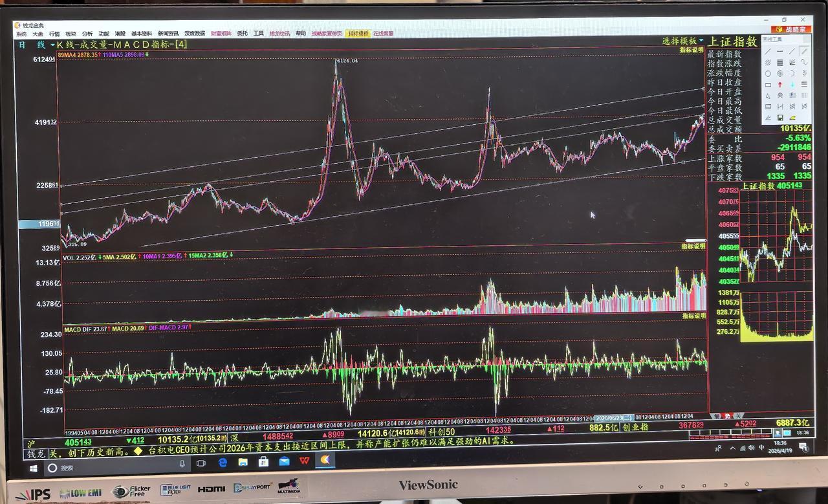This screenshot has width=828, height=504.
Task: Select the highlighted parallel channel line tool
Action: [805, 51]
